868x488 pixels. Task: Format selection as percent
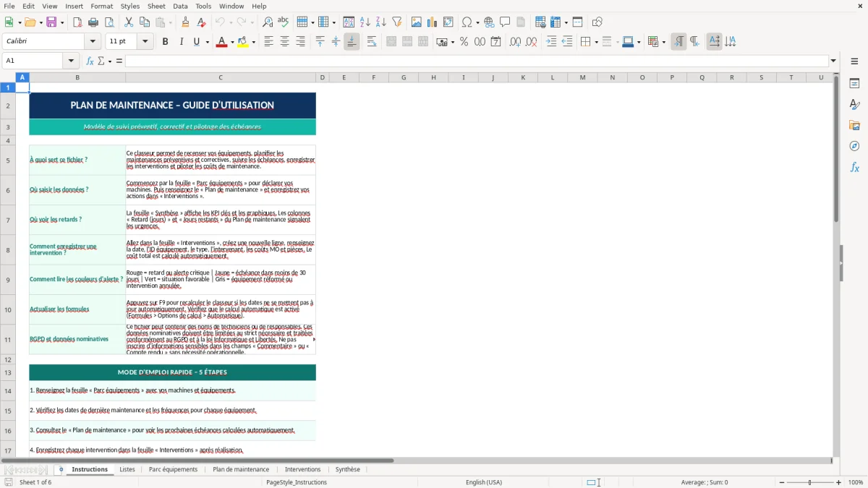pyautogui.click(x=464, y=42)
